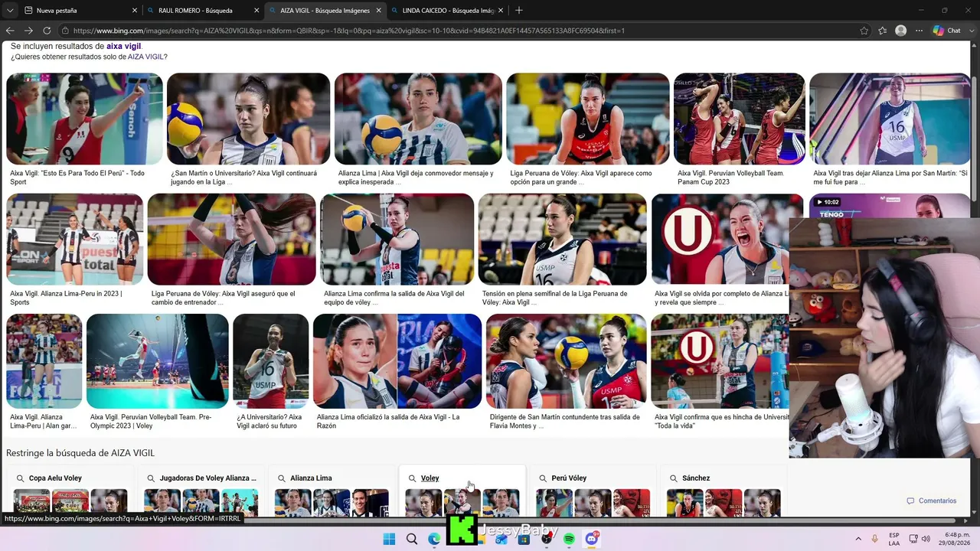The image size is (980, 551).
Task: Refine search with Alianza Lima suggestion
Action: pyautogui.click(x=331, y=490)
